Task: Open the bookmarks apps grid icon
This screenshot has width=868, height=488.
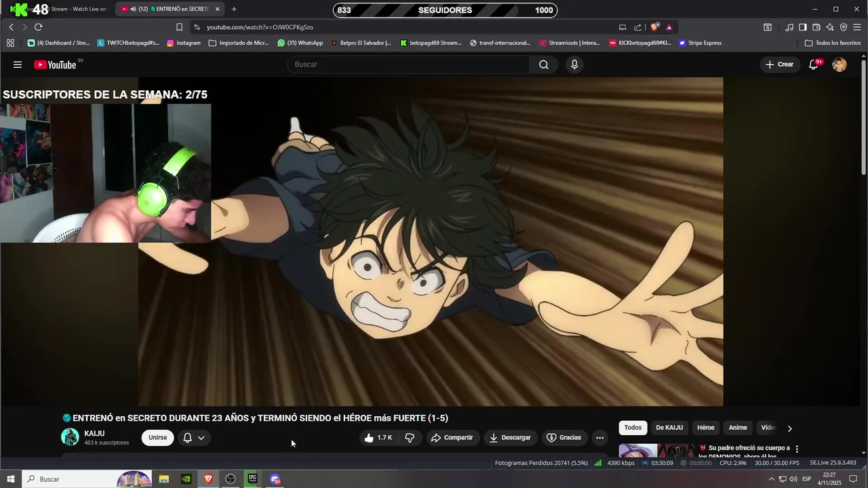Action: 10,43
